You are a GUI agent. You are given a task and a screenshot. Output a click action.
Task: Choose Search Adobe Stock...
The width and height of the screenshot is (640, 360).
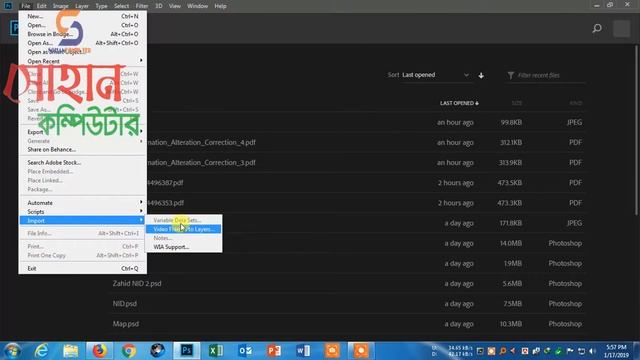[82, 162]
